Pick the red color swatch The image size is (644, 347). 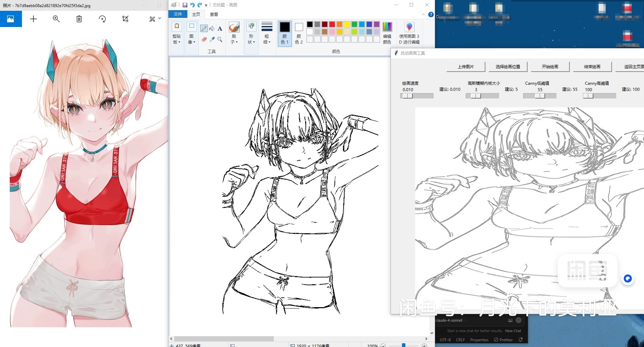click(332, 24)
